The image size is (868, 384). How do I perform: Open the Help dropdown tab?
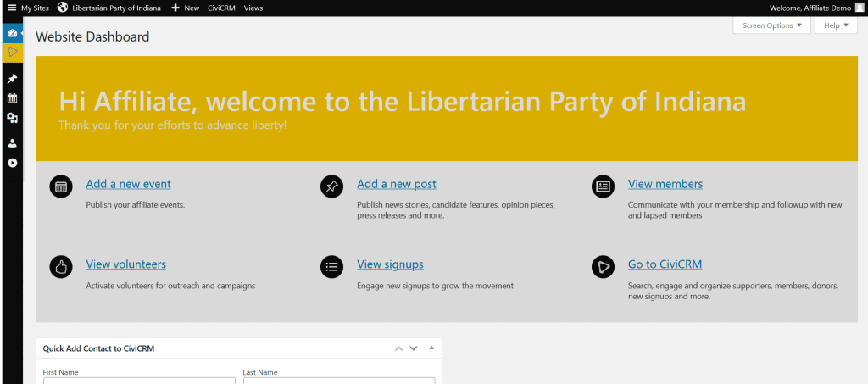click(x=836, y=25)
